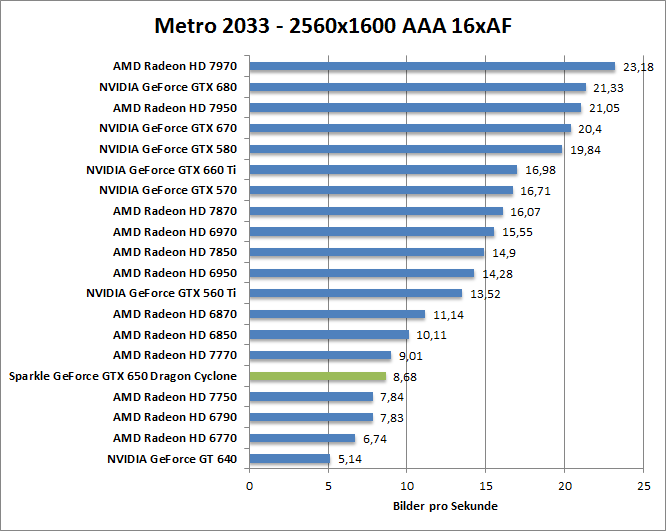The height and width of the screenshot is (531, 666).
Task: Click the Bilder pro Sekunde axis title
Action: [445, 506]
